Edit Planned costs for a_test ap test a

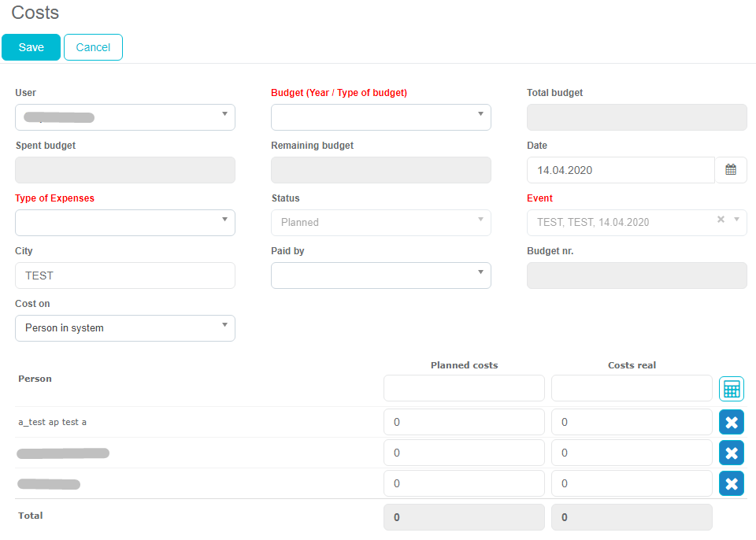(464, 423)
